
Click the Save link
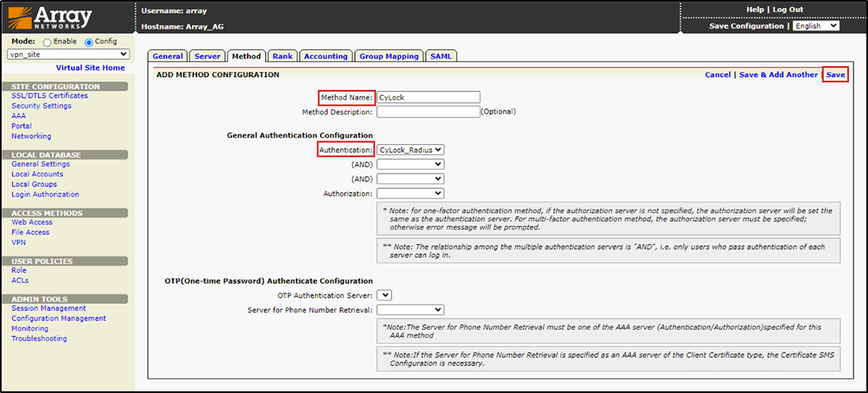click(835, 74)
